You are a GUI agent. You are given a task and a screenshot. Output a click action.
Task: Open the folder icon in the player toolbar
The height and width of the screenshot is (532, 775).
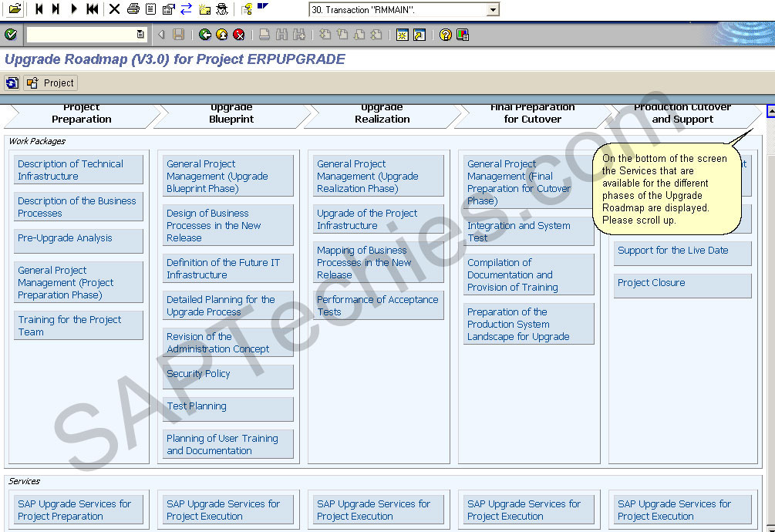pyautogui.click(x=15, y=8)
